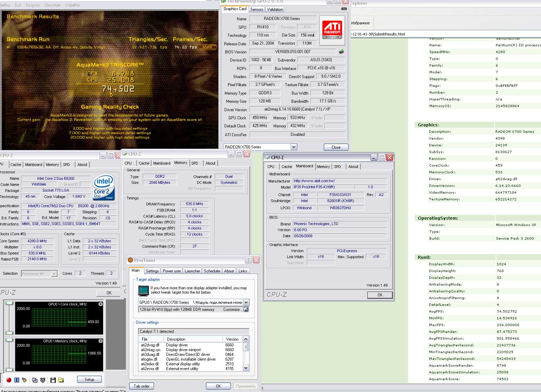Select ati2dvag.dll row in driver list
541x392 pixels.
tap(190, 345)
